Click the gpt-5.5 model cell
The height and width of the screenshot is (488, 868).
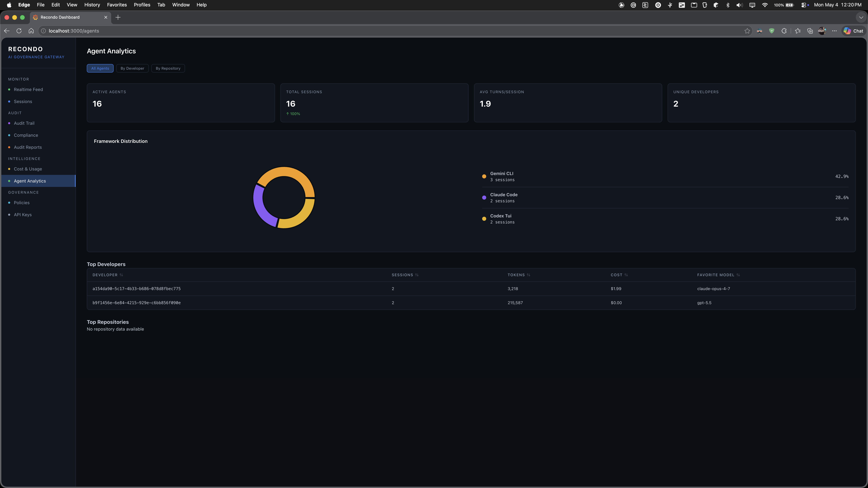[704, 303]
